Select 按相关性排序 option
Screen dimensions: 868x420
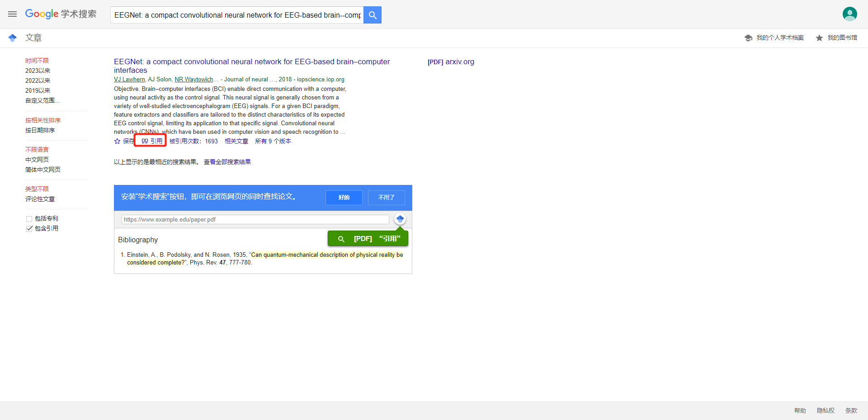coord(43,120)
